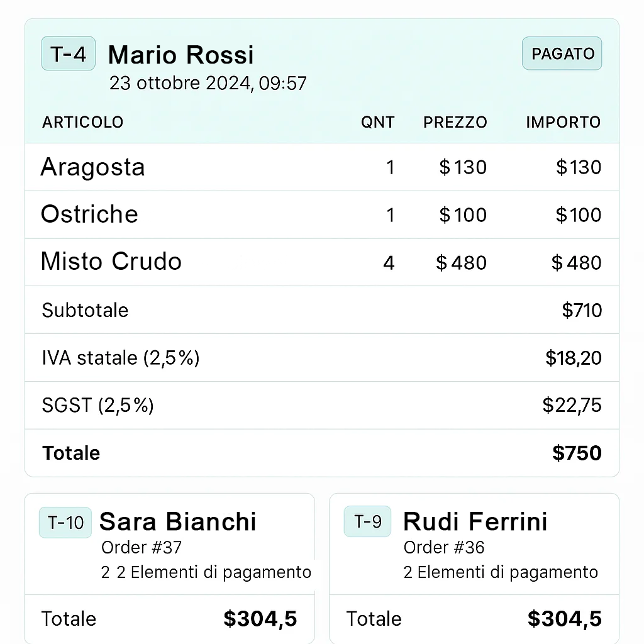
Task: Click the $304,5 total on Sara Bianchi's card
Action: [260, 619]
